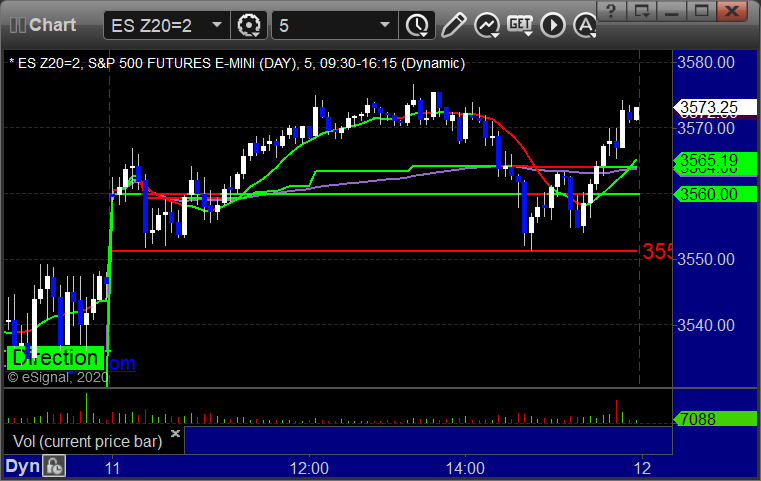
Task: Click the 3573.25 last price marker
Action: click(715, 107)
